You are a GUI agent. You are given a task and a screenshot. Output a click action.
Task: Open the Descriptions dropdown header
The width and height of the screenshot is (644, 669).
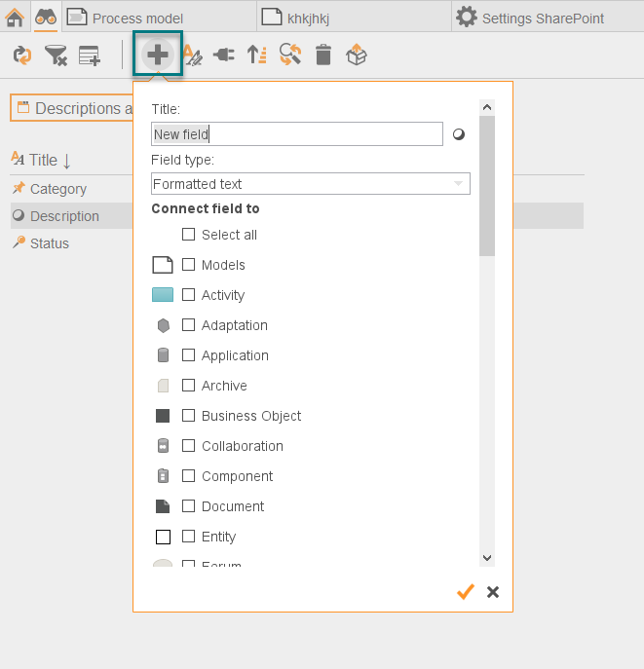coord(72,108)
